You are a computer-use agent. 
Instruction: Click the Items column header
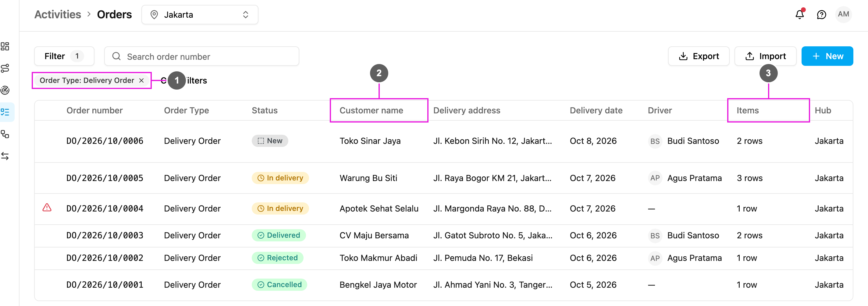click(x=747, y=111)
